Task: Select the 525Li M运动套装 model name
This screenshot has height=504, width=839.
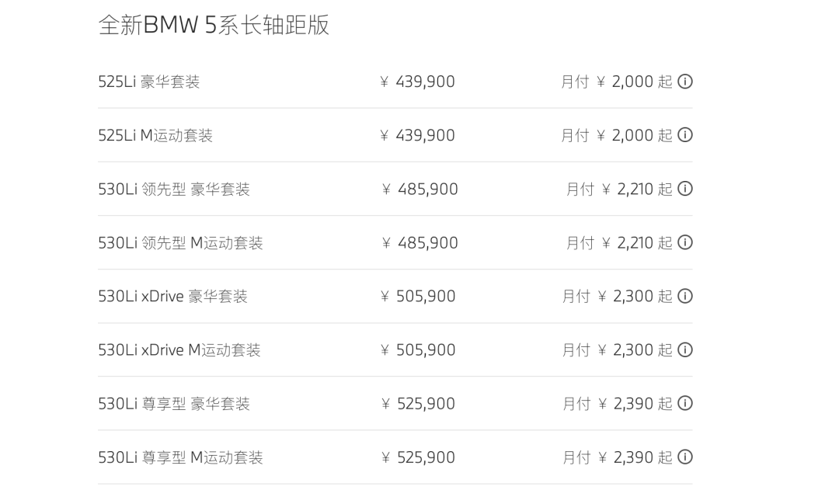Action: [x=155, y=135]
